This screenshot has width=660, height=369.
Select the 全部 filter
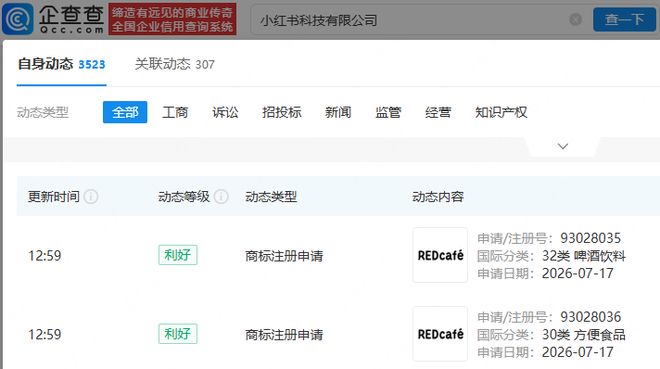click(x=125, y=112)
